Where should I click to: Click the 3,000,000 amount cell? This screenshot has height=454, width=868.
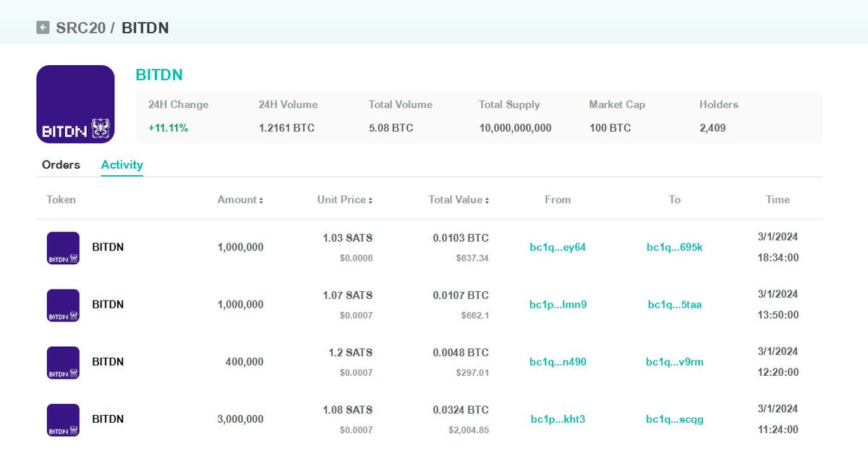click(x=240, y=419)
